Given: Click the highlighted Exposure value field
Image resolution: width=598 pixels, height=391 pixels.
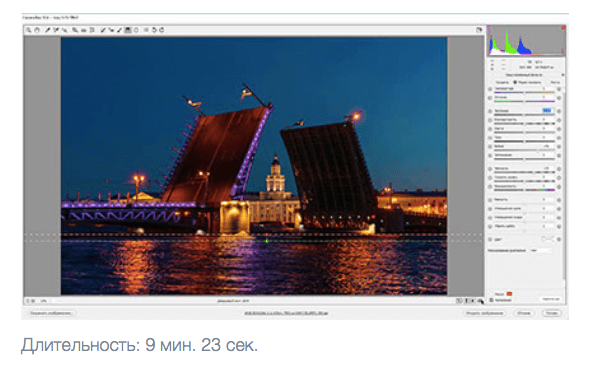Looking at the screenshot, I should (547, 111).
